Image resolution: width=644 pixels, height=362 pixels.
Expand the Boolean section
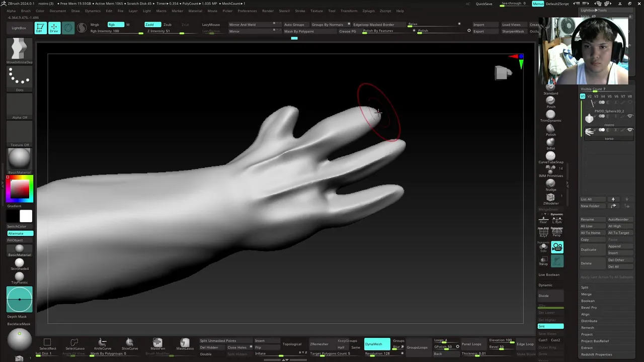tap(588, 301)
